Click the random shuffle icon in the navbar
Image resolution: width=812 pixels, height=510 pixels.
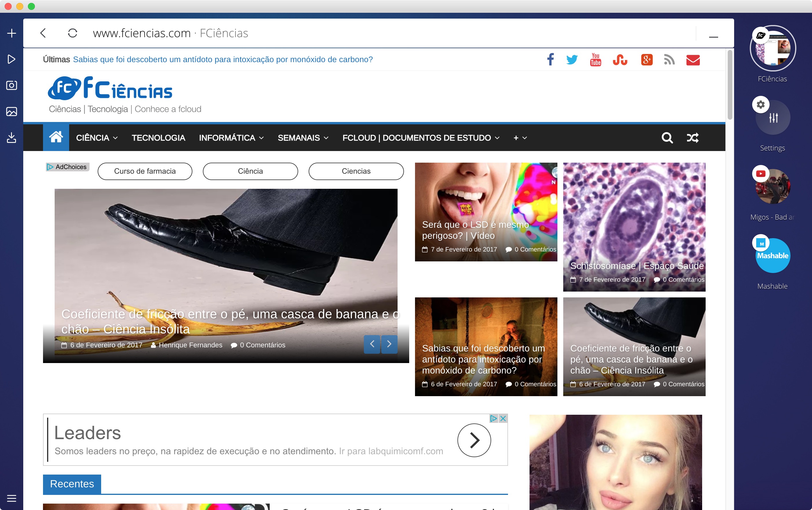693,138
